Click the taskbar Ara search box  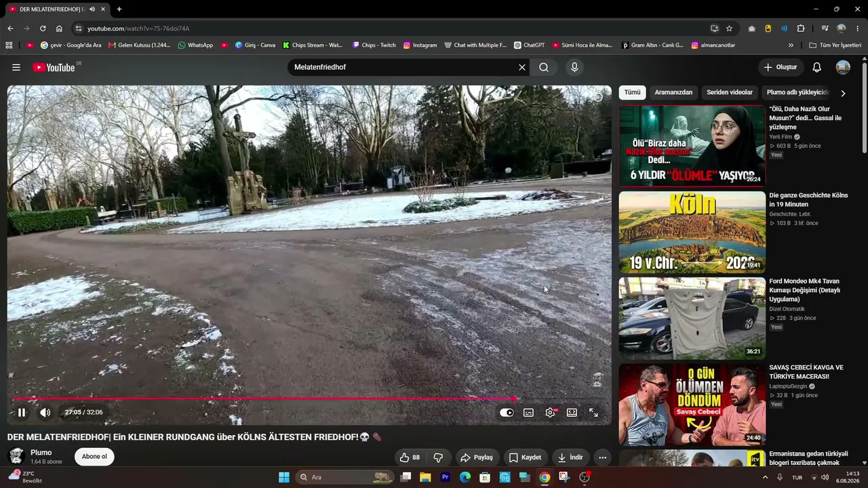tap(346, 477)
